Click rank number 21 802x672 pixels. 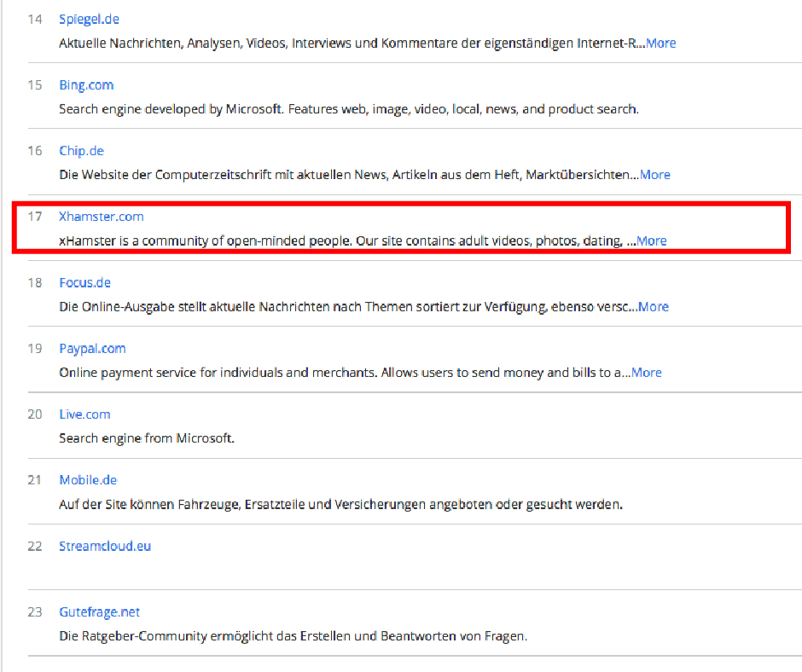pyautogui.click(x=35, y=480)
